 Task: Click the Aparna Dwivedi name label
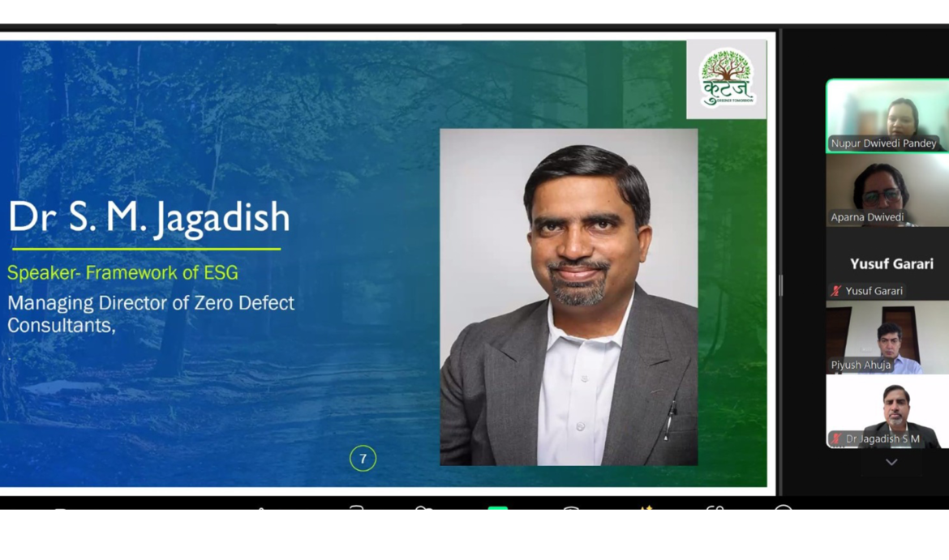click(867, 218)
